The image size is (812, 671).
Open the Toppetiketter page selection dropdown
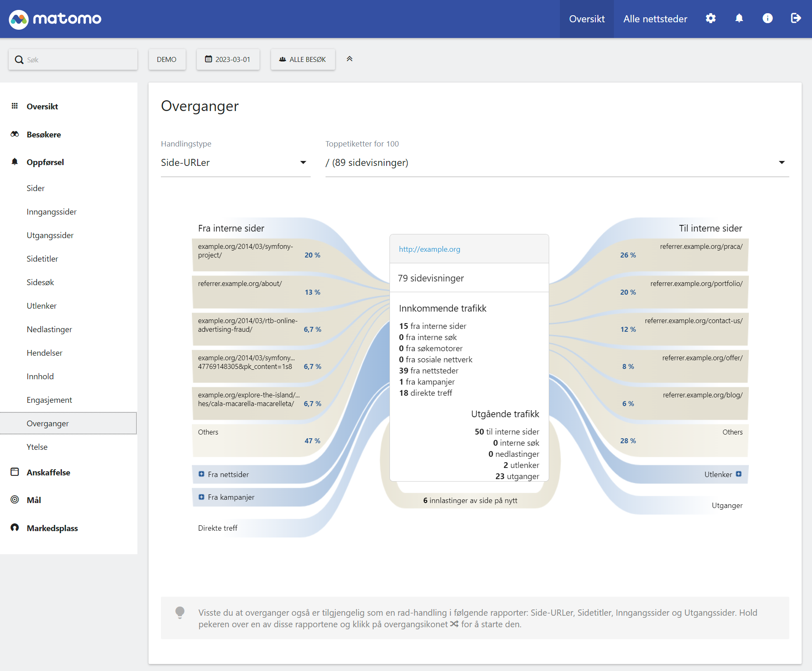click(x=557, y=163)
